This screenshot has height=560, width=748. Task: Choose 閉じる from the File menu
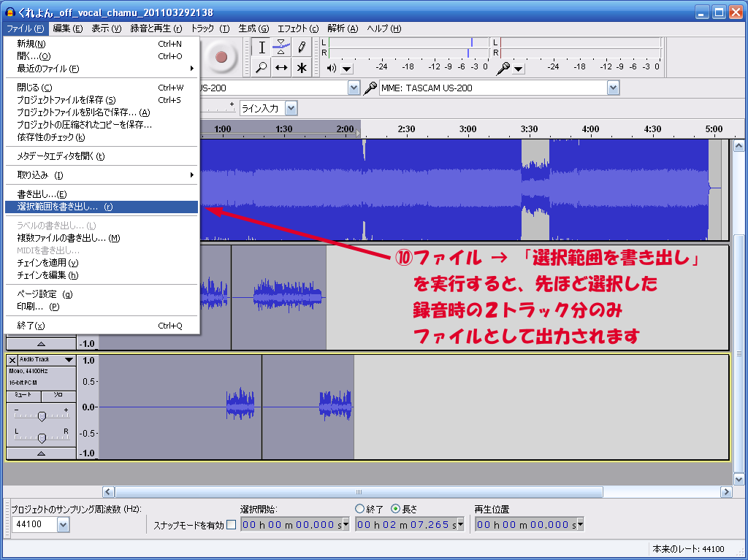pyautogui.click(x=101, y=88)
